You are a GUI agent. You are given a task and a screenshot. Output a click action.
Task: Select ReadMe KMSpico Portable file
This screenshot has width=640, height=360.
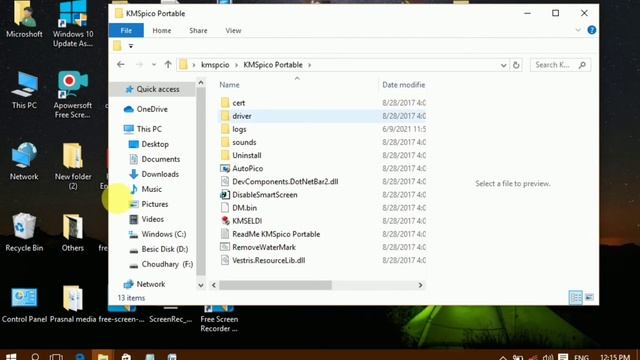276,234
